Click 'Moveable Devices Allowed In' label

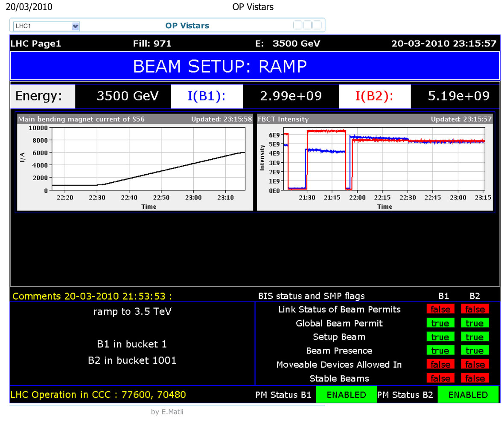pos(339,365)
